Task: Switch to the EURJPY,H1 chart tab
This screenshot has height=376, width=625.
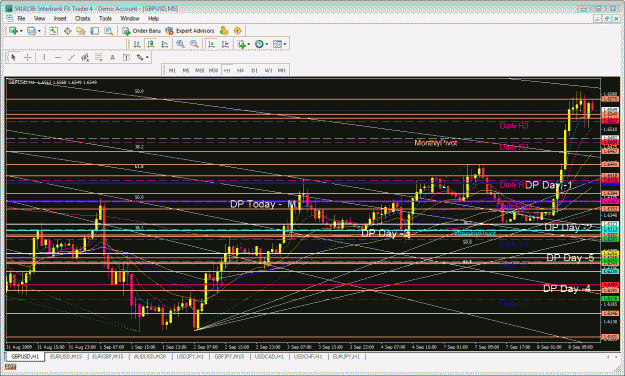Action: [346, 356]
